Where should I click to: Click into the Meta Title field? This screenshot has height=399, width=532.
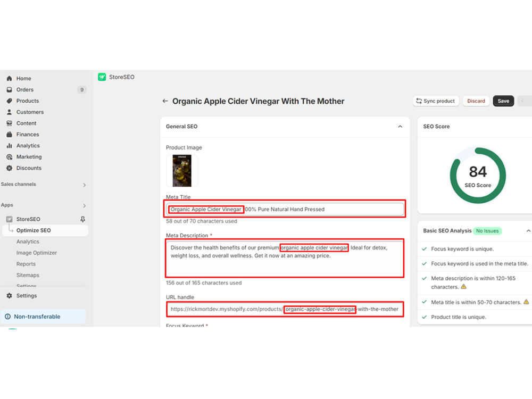(x=285, y=209)
